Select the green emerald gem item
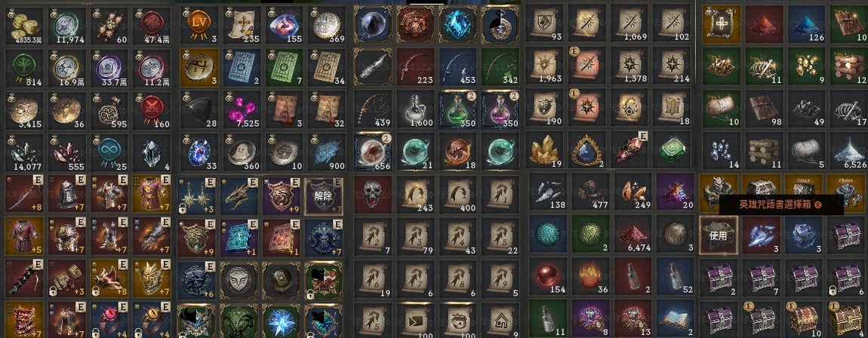The image size is (868, 338). click(x=675, y=150)
